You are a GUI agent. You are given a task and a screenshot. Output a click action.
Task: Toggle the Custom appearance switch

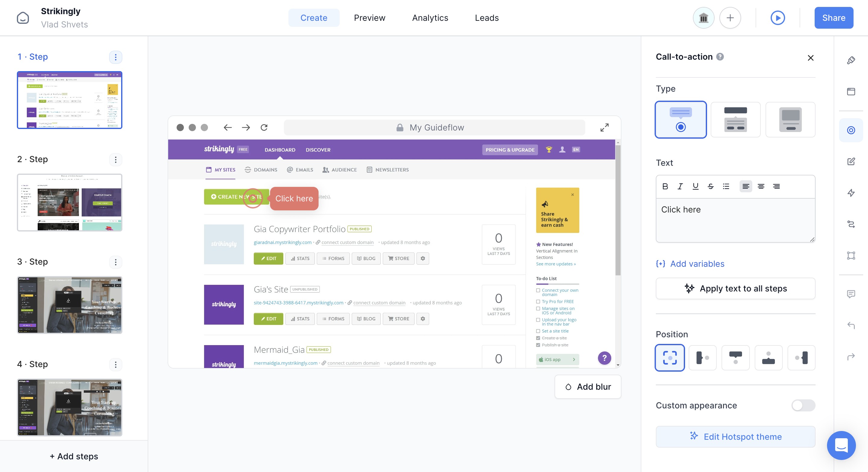tap(803, 405)
